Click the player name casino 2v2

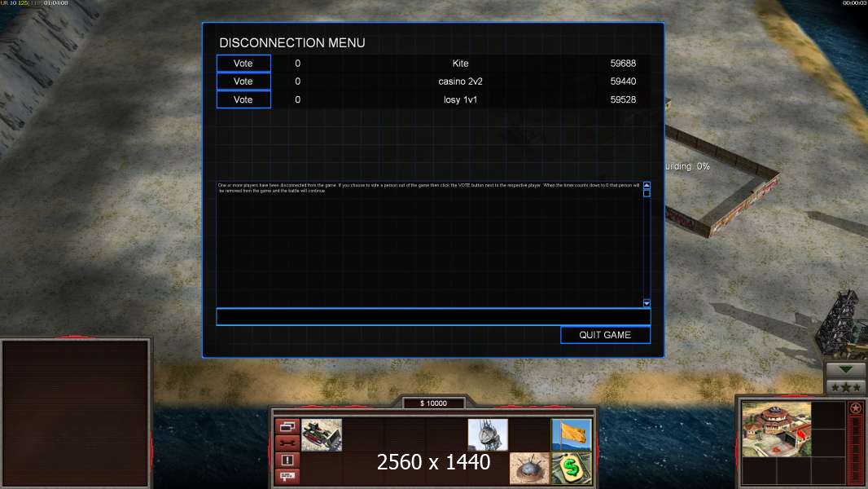[x=460, y=81]
